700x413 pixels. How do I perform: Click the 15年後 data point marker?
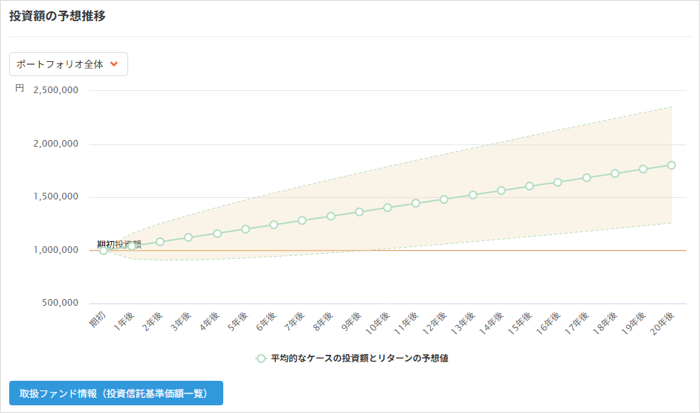point(529,186)
